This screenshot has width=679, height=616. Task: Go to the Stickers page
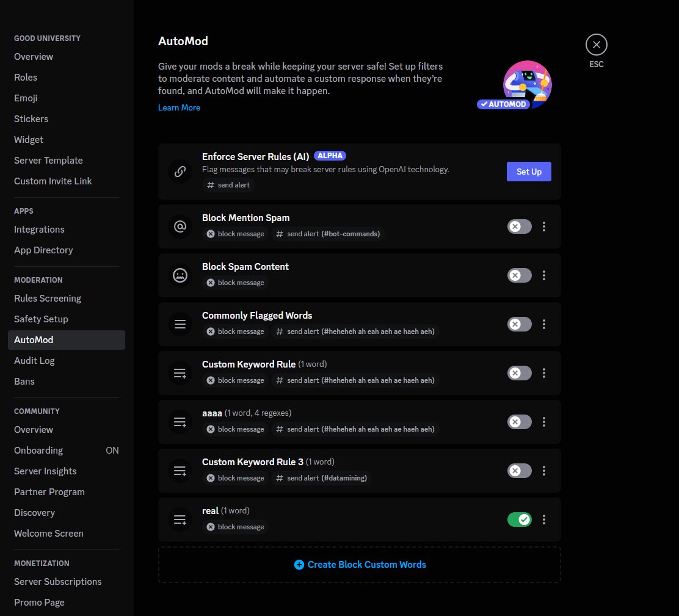tap(67, 119)
